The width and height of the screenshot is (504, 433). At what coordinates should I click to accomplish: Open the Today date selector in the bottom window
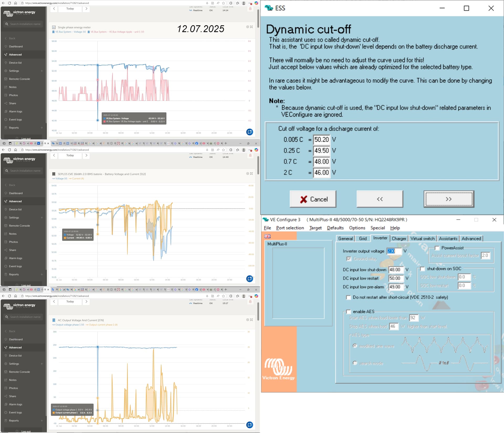[70, 302]
